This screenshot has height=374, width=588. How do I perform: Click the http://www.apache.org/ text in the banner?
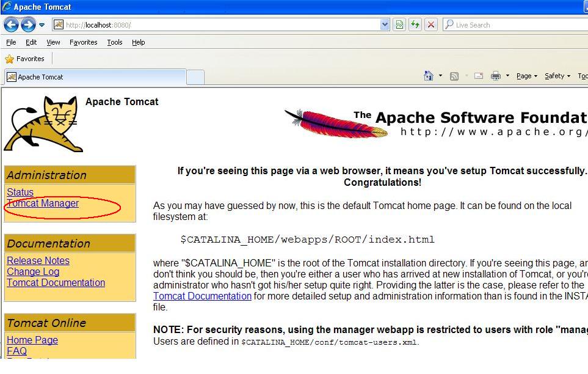tap(494, 132)
